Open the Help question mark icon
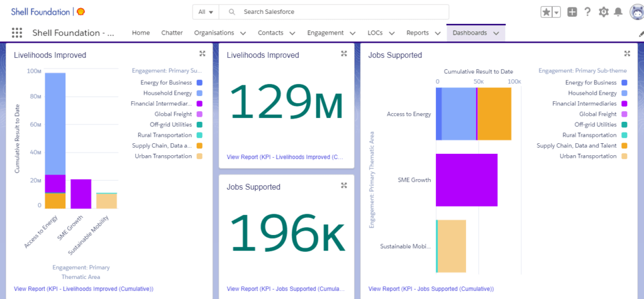Viewport: 644px width, 299px height. [587, 13]
